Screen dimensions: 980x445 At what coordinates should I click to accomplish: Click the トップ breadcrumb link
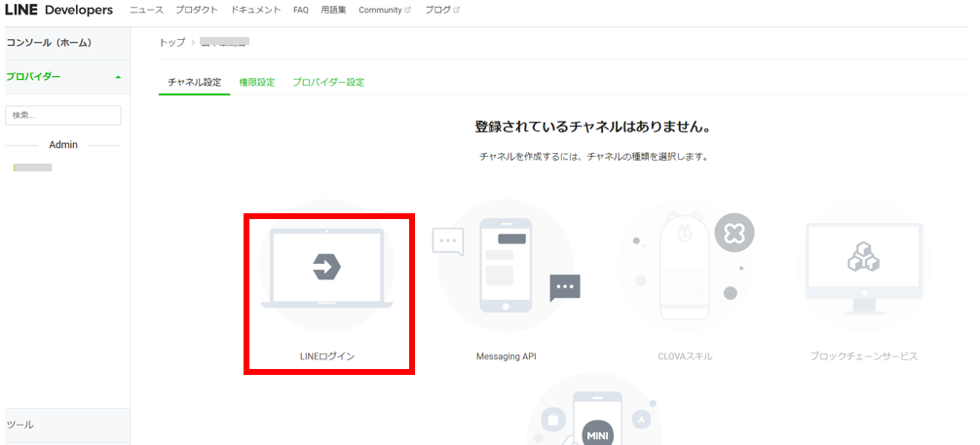pyautogui.click(x=172, y=42)
